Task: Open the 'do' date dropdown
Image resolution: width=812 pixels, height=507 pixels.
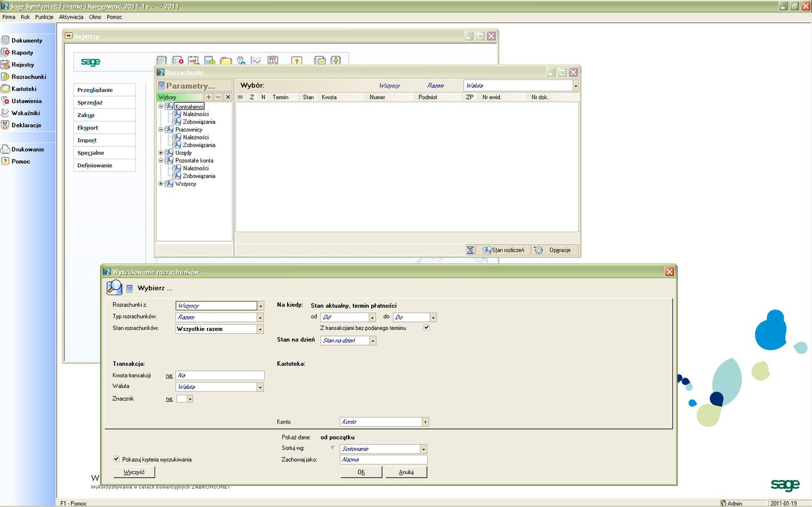Action: 433,317
